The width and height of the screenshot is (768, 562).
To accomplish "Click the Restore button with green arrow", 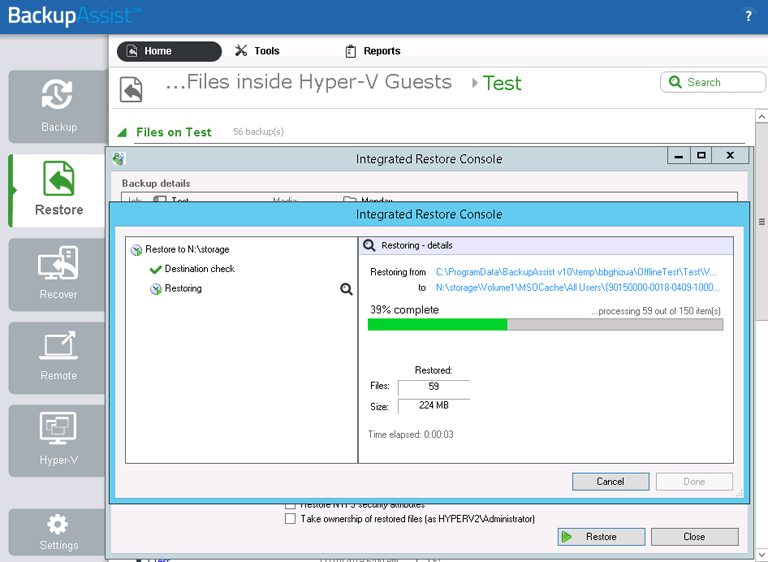I will point(601,537).
